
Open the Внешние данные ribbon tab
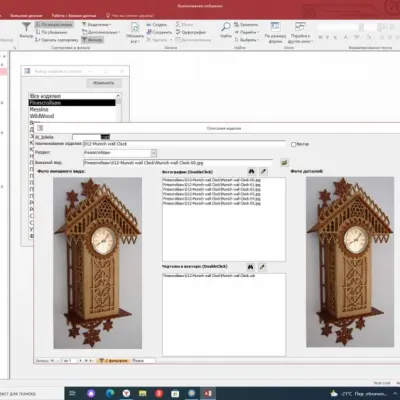pos(26,16)
